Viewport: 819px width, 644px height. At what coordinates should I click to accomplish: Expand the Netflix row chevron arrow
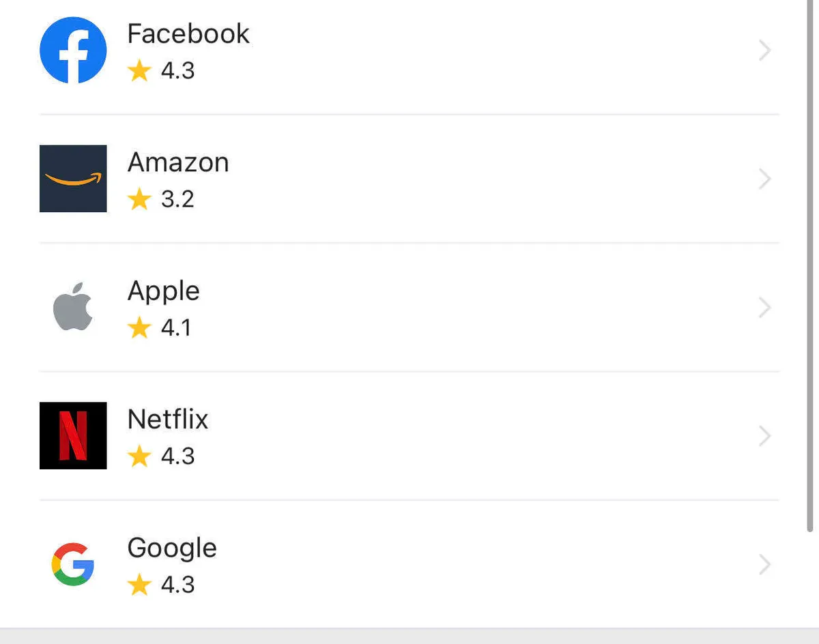pos(765,436)
